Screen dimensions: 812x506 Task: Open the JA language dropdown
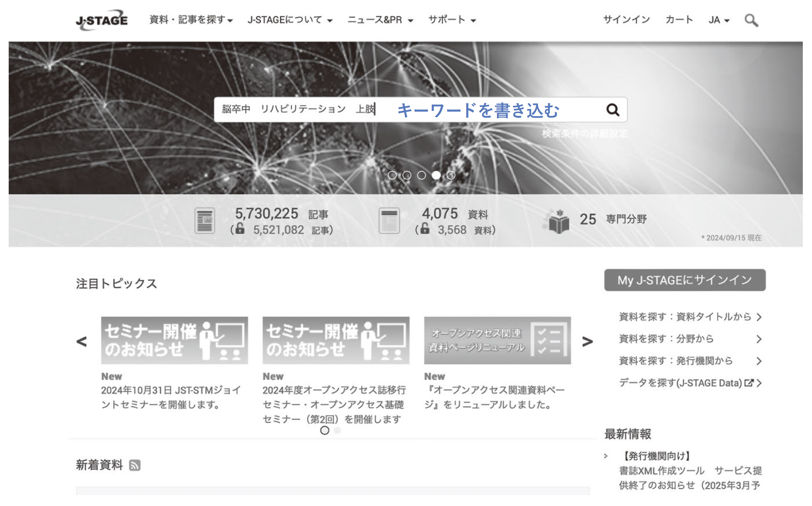coord(719,20)
